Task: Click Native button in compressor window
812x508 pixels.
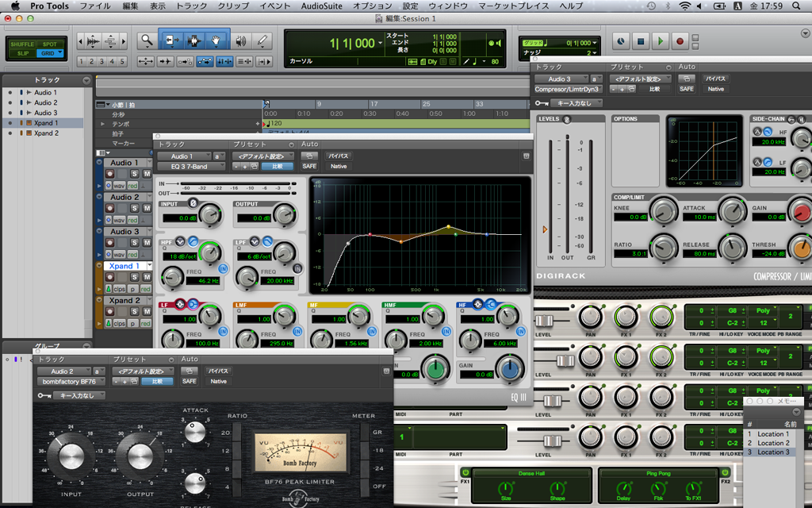Action: pyautogui.click(x=716, y=89)
